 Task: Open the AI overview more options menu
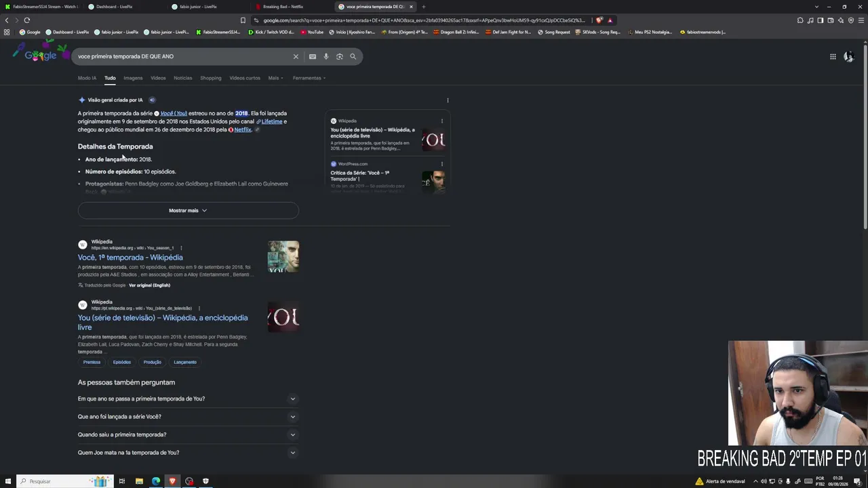point(448,100)
